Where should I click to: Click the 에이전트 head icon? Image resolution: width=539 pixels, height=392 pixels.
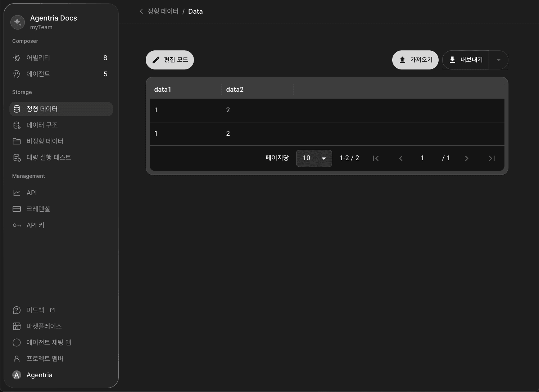pyautogui.click(x=17, y=74)
